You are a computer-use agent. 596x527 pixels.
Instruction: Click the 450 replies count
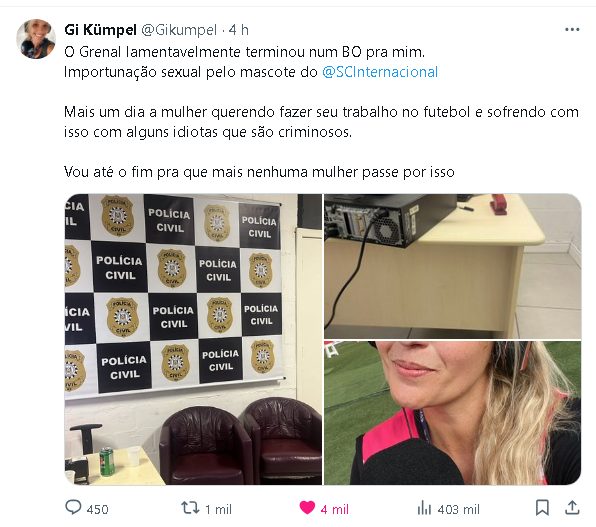pos(97,509)
